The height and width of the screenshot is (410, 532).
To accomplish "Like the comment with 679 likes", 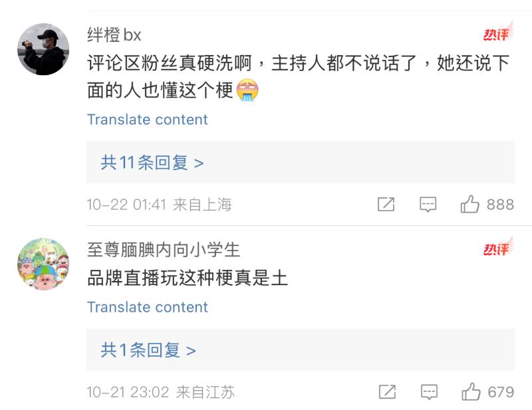I will click(x=471, y=392).
